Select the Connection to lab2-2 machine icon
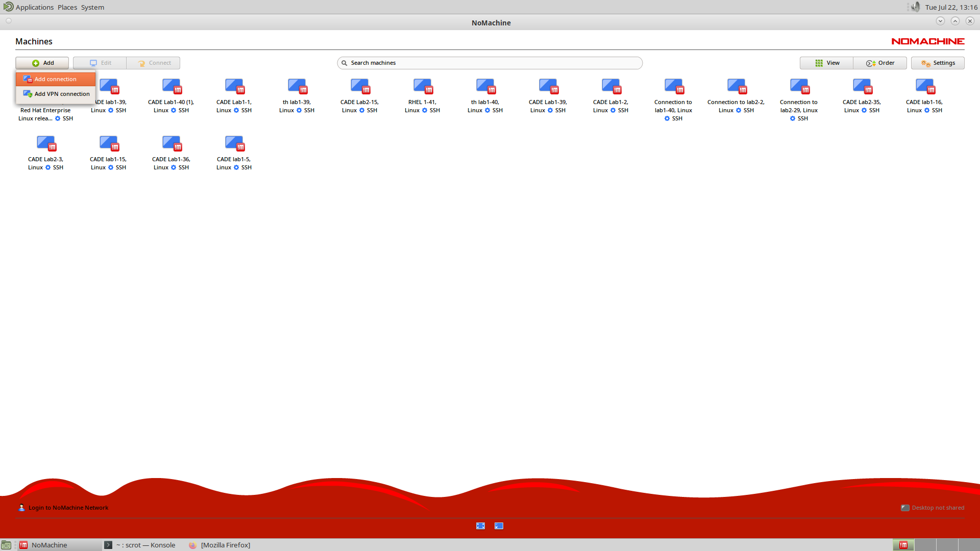The image size is (980, 551). pos(737,86)
